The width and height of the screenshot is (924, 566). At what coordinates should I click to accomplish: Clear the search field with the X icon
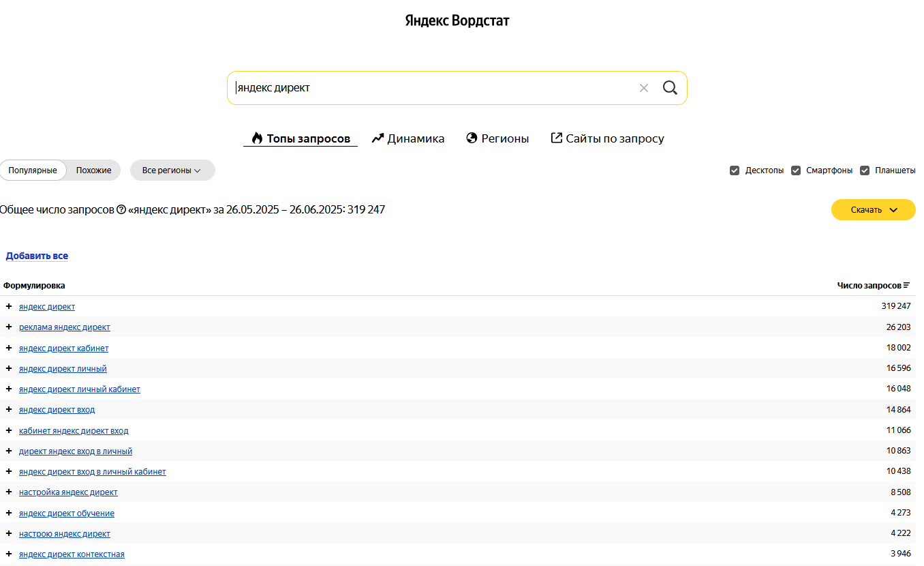[x=643, y=88]
